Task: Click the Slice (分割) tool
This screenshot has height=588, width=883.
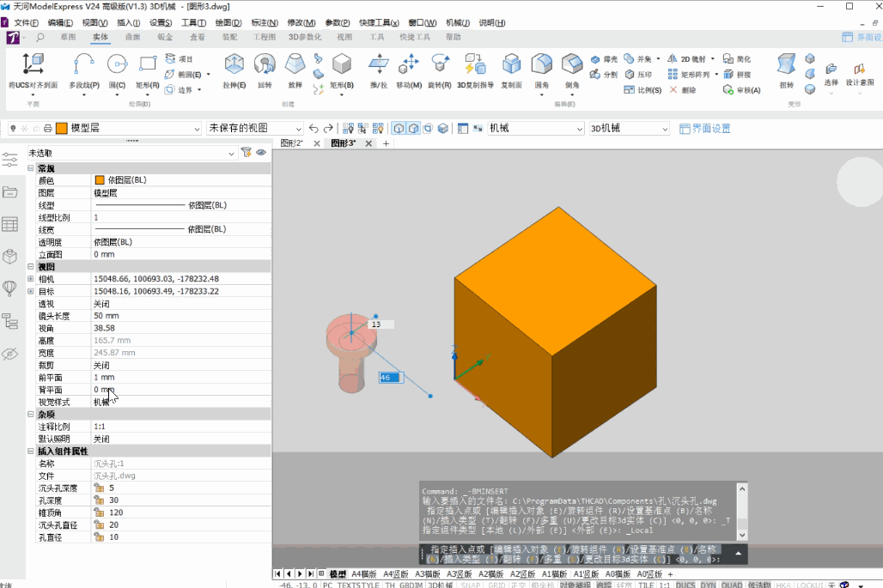Action: (604, 75)
